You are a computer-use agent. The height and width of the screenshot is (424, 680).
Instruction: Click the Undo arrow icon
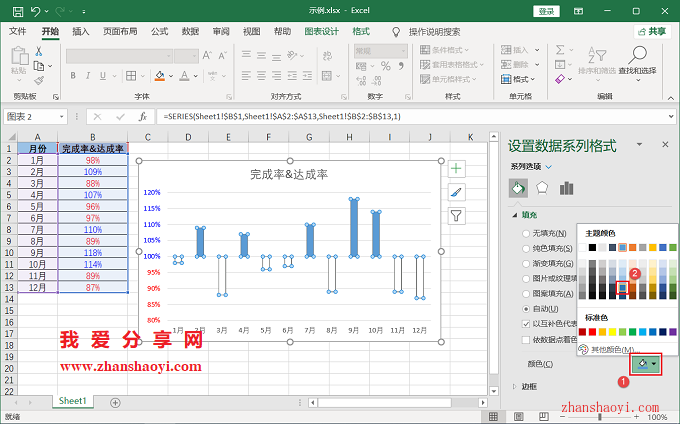point(36,11)
